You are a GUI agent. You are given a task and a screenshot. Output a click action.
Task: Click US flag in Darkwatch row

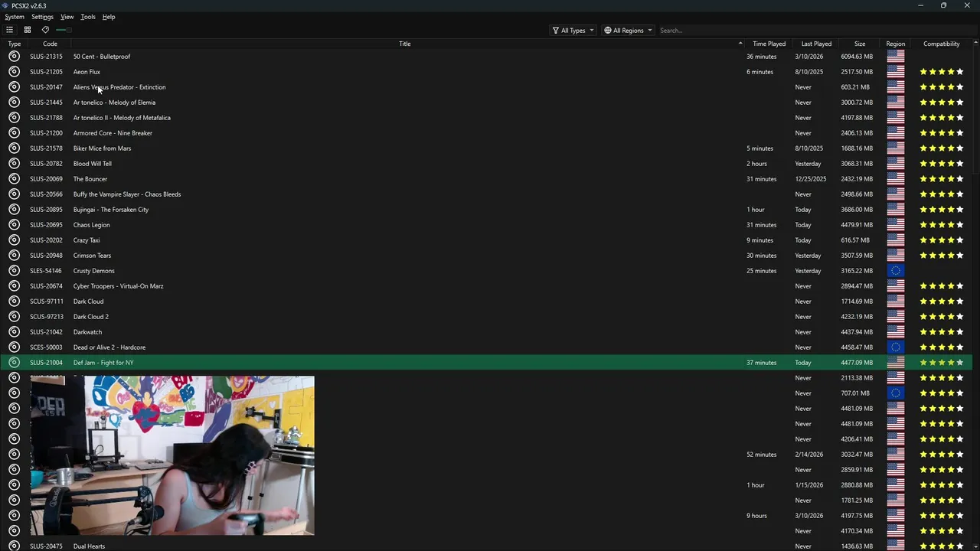click(896, 332)
